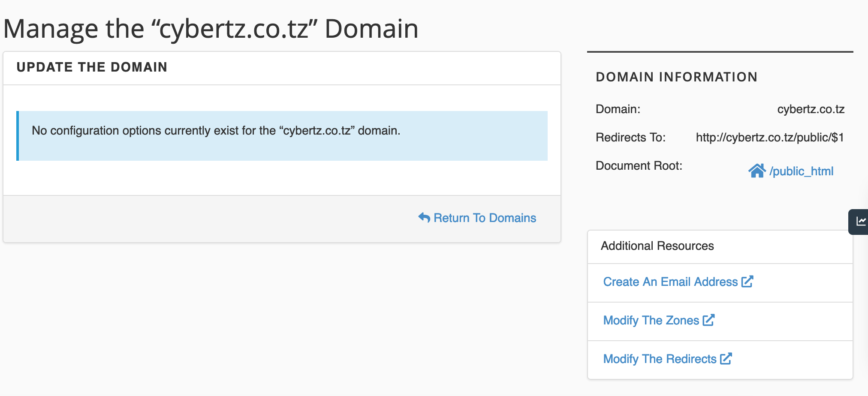Click the Document Root label
Viewport: 868px width, 396px height.
639,166
